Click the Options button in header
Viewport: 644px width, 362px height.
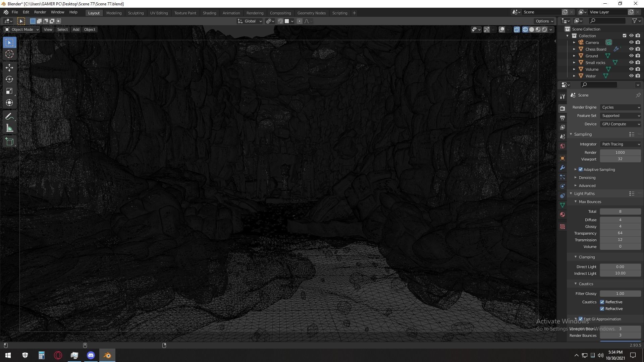544,21
